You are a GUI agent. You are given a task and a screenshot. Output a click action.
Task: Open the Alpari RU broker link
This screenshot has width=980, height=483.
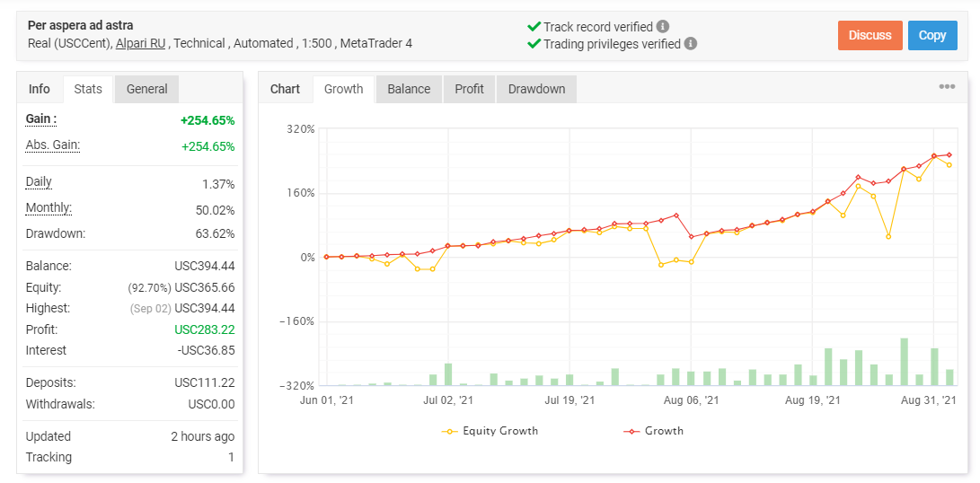(x=141, y=43)
